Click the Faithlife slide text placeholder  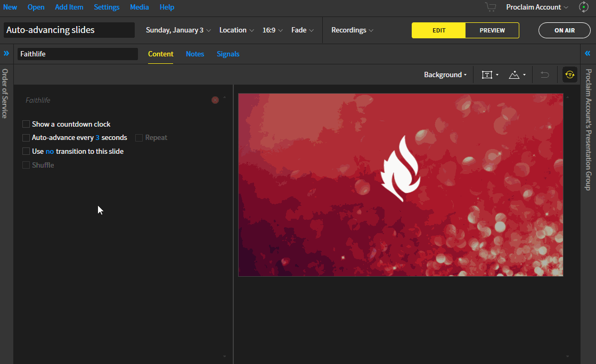[38, 100]
